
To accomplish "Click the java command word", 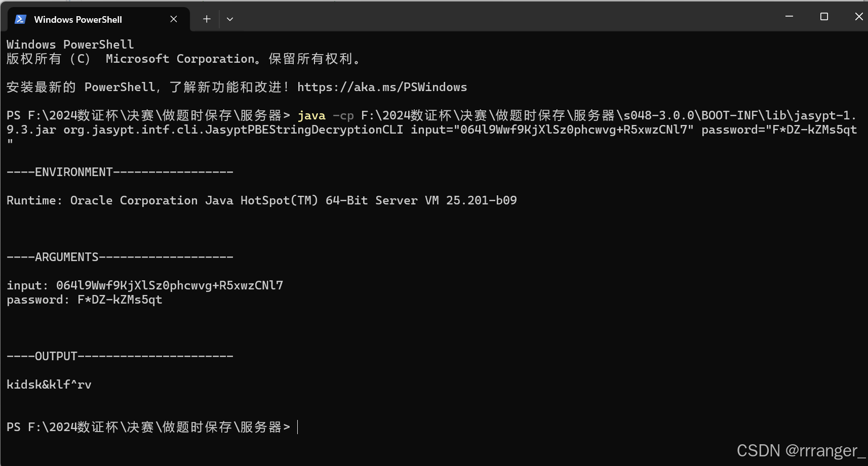I will tap(311, 116).
